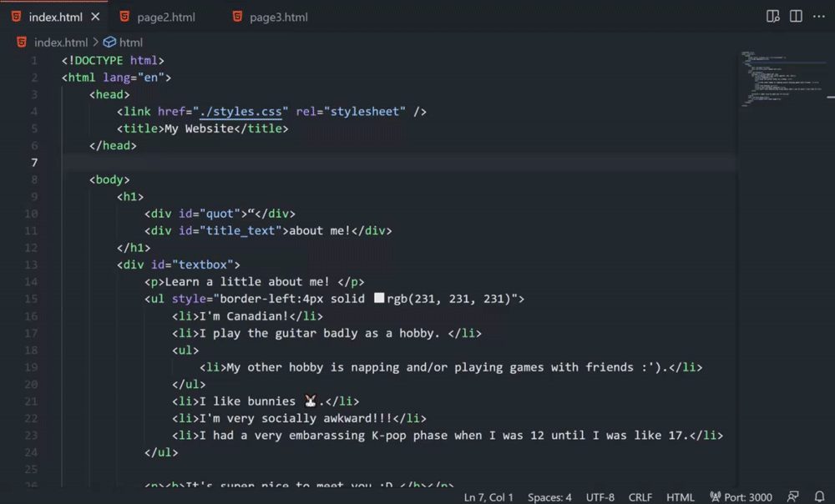Screen dimensions: 835x504
Task: Click index.html in the breadcrumb
Action: pyautogui.click(x=61, y=42)
